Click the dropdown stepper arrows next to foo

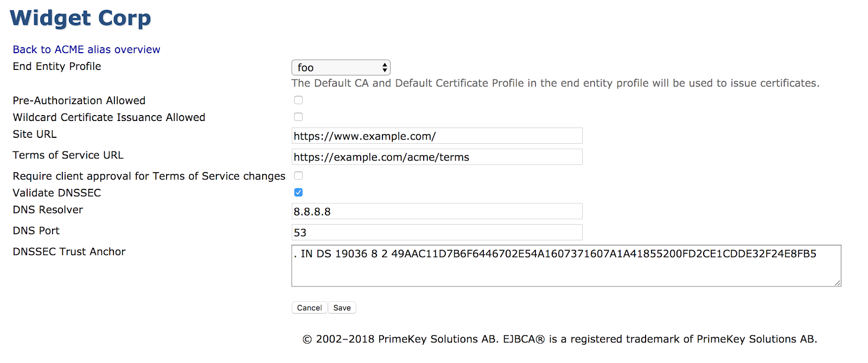(x=384, y=67)
